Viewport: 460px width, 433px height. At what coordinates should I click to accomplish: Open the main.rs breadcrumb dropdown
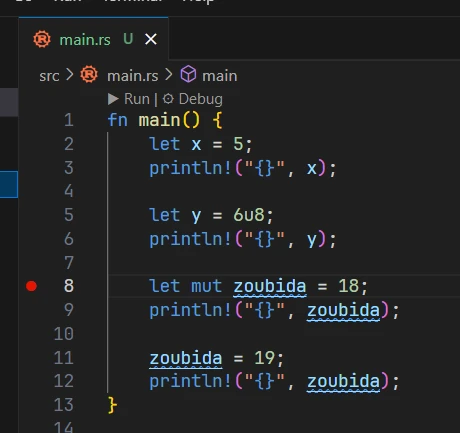pos(132,76)
